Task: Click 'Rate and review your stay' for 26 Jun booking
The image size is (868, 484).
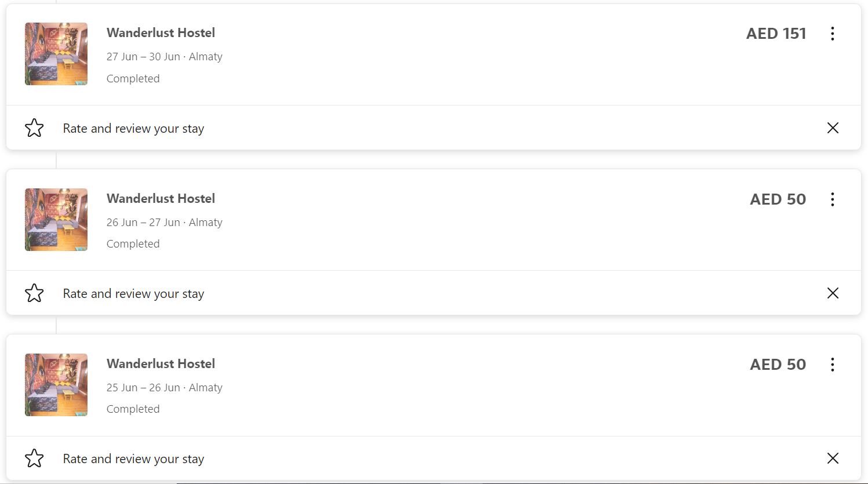Action: coord(133,294)
